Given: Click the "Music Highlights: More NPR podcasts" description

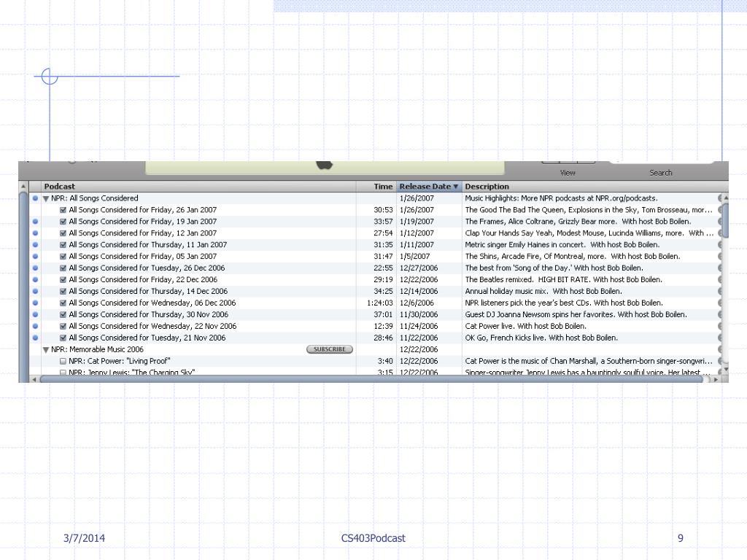Looking at the screenshot, I should (561, 198).
